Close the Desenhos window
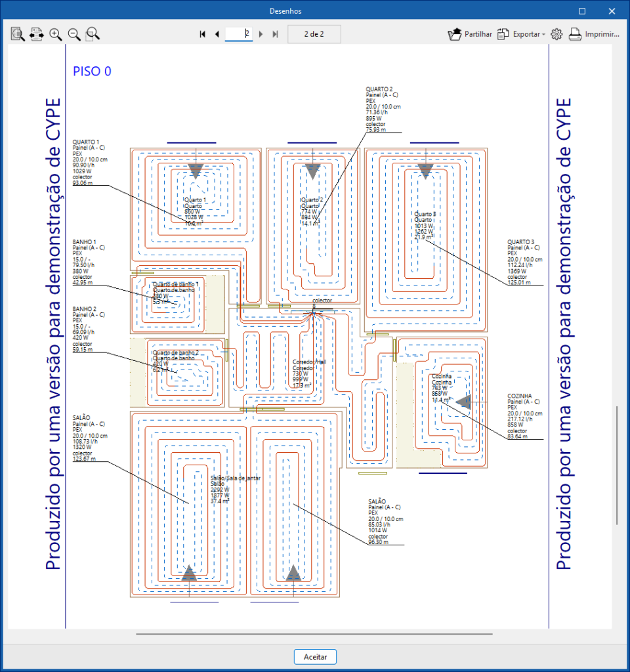Viewport: 630px width, 672px height. pyautogui.click(x=612, y=11)
